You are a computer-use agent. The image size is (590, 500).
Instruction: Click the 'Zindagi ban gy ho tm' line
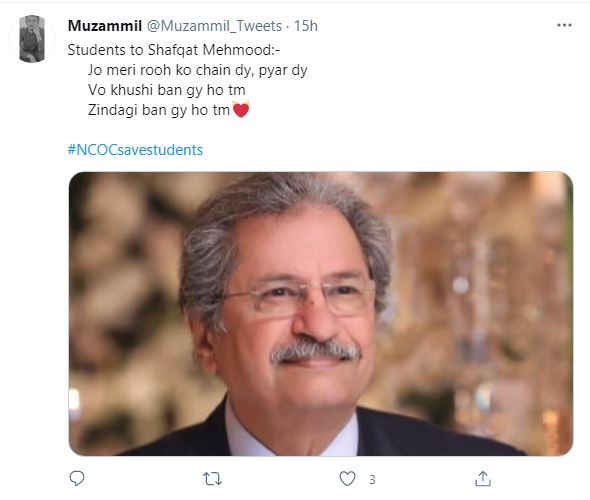tap(159, 110)
